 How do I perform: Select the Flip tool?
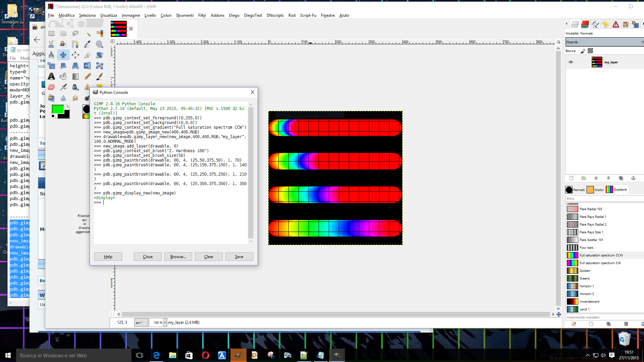click(88, 66)
